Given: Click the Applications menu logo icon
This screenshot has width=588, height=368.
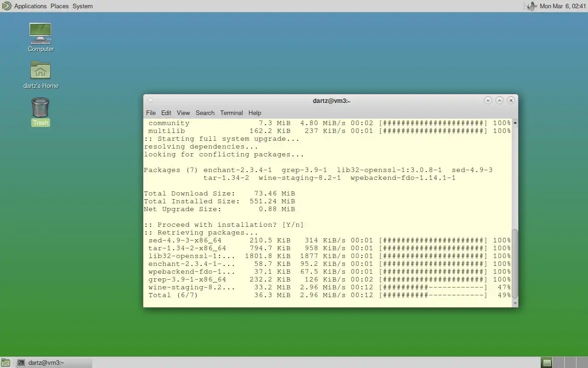Looking at the screenshot, I should (6, 6).
